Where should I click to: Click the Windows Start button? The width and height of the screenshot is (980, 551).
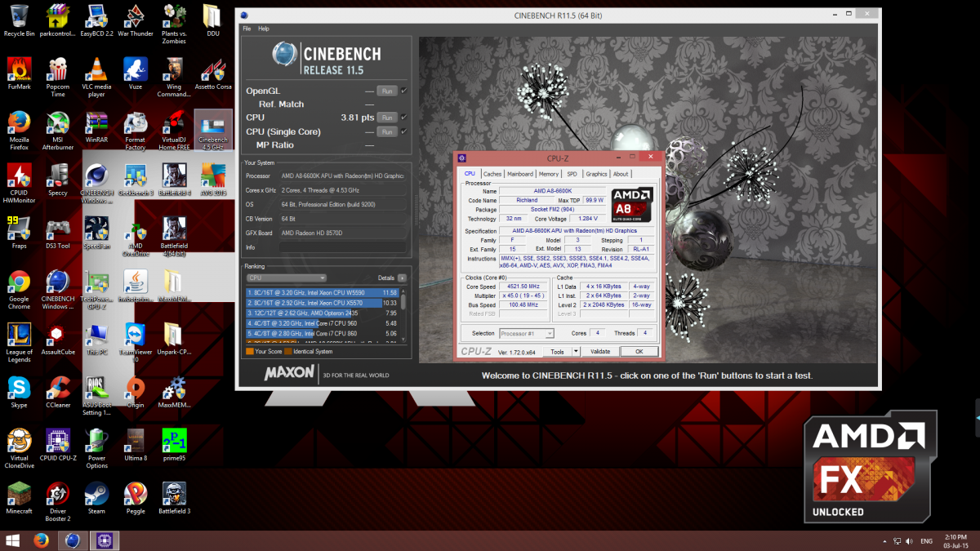point(13,540)
